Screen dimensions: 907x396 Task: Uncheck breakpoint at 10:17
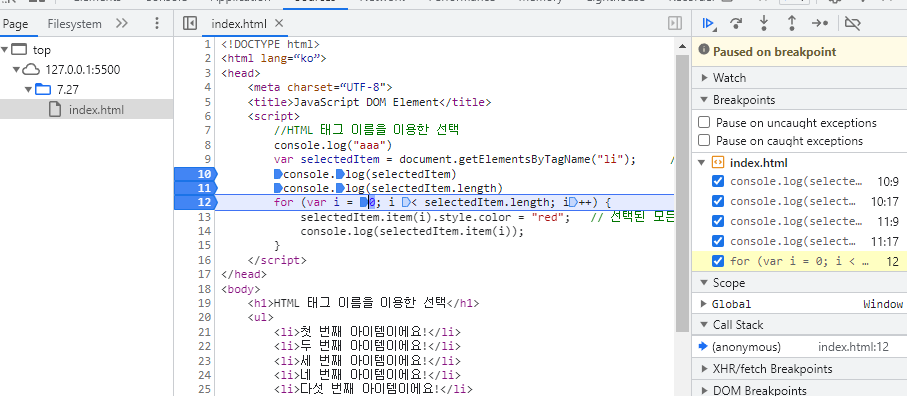point(718,201)
